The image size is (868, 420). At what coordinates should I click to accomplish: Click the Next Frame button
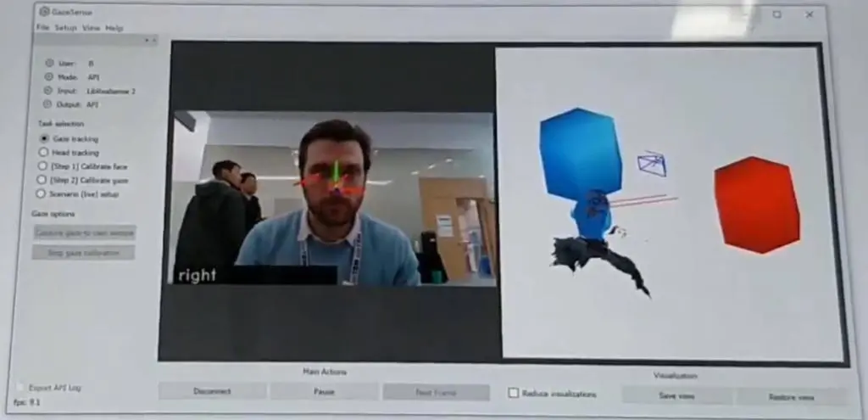437,393
